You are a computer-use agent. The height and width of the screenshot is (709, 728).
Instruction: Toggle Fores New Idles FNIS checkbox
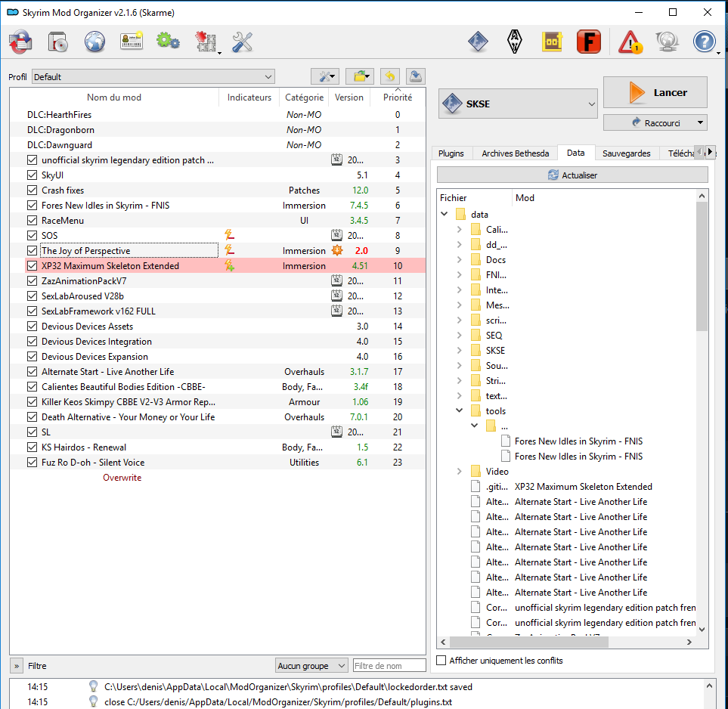pos(32,206)
